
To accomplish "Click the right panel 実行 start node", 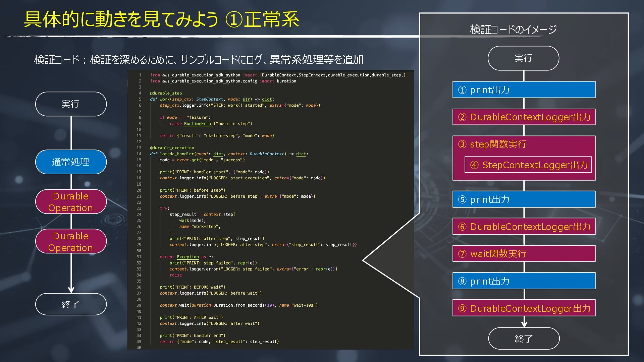I will (523, 58).
